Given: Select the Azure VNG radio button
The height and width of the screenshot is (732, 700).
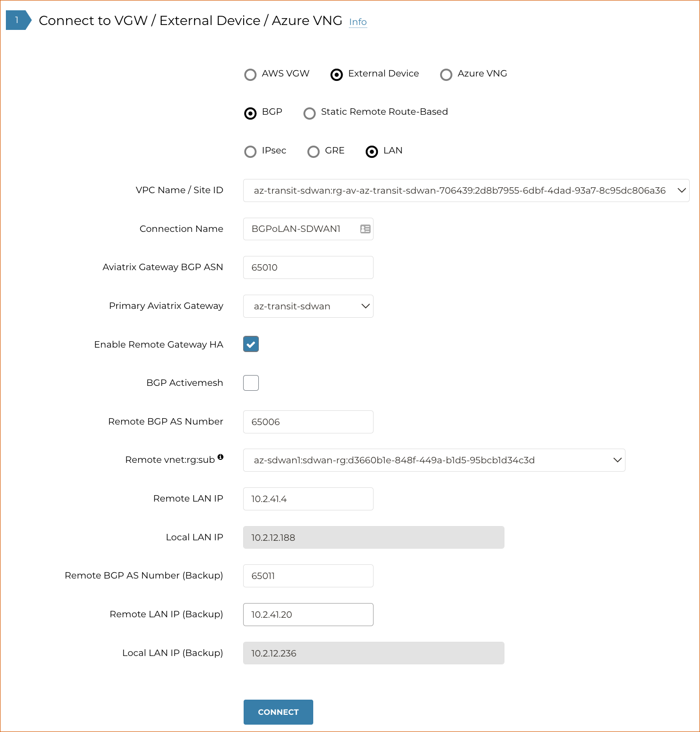Looking at the screenshot, I should (x=446, y=75).
